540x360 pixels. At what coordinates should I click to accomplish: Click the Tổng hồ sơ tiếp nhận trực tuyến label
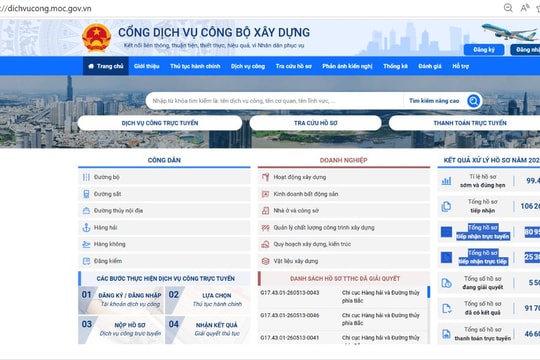483,232
